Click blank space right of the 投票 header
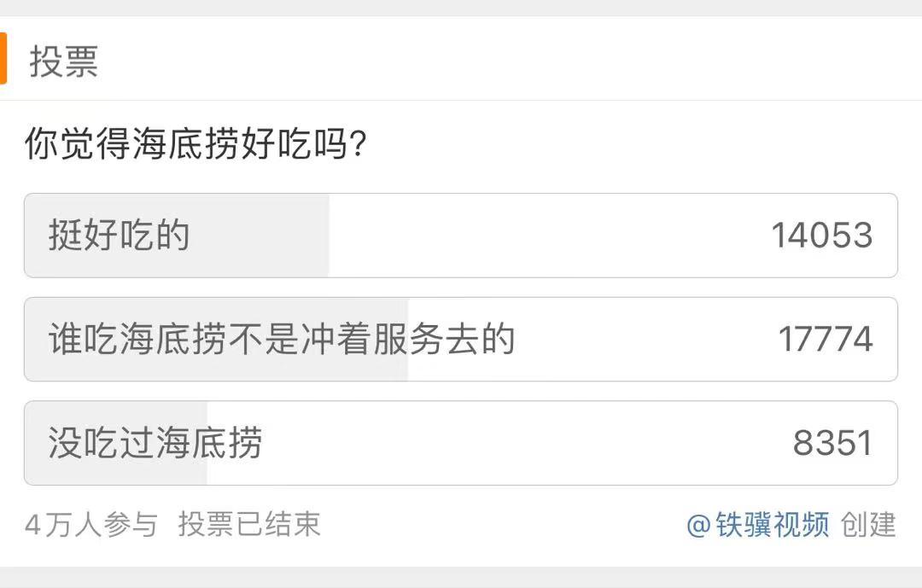The image size is (922, 588). coord(512,61)
